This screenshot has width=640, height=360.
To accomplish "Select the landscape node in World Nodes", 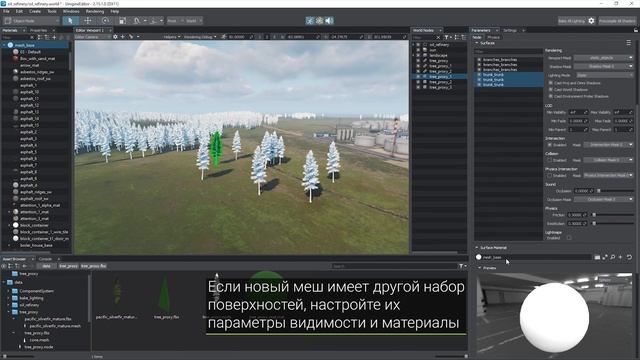I will tap(439, 55).
